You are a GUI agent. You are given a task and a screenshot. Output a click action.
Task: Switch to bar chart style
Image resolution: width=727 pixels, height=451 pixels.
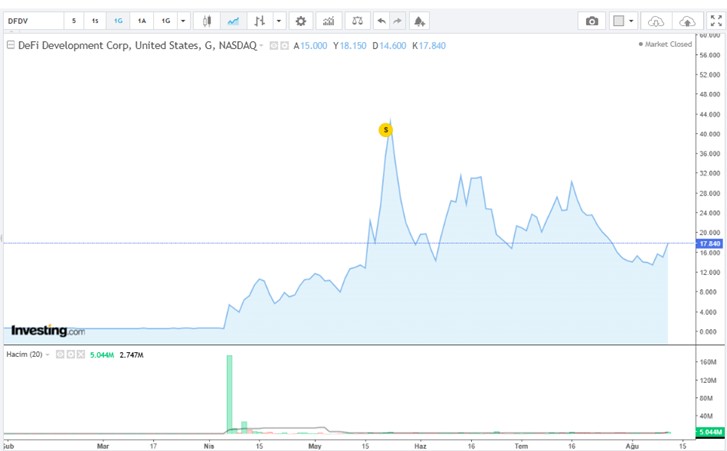tap(260, 21)
